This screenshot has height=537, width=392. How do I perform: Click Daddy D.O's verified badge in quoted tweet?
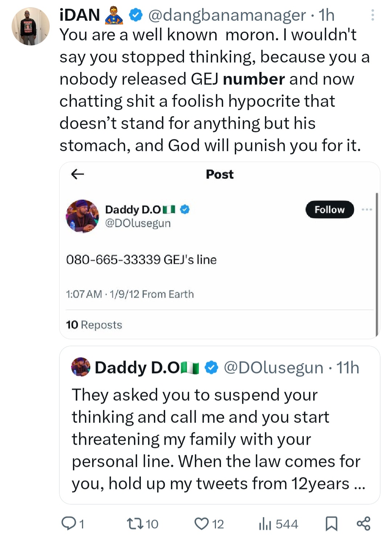click(x=212, y=367)
